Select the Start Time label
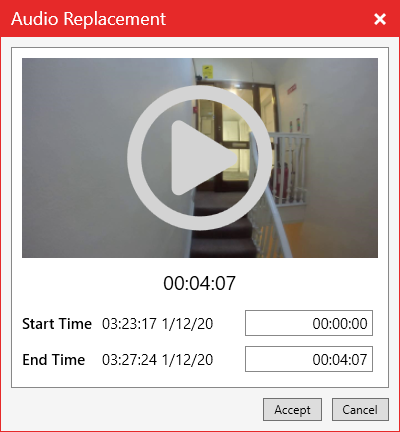Image resolution: width=400 pixels, height=432 pixels. (57, 324)
